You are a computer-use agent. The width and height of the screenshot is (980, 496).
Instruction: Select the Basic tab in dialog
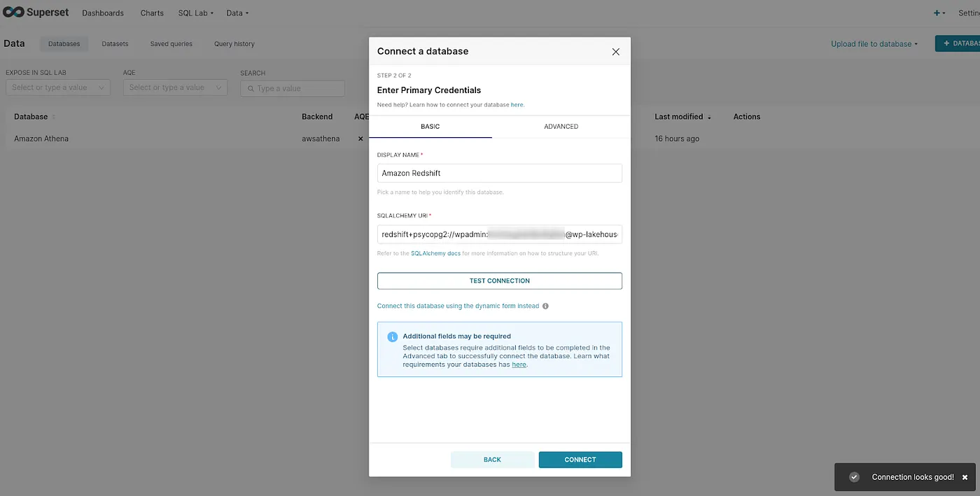coord(430,127)
